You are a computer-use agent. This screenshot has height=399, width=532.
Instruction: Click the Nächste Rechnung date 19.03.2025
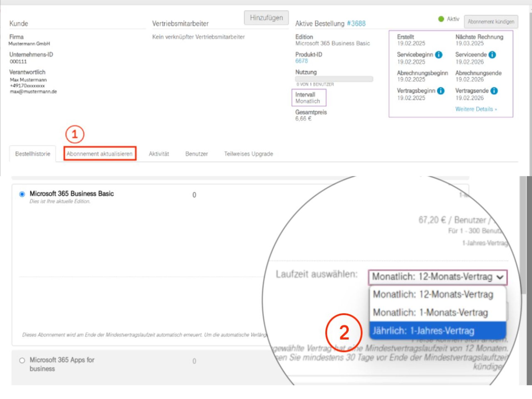coord(470,44)
